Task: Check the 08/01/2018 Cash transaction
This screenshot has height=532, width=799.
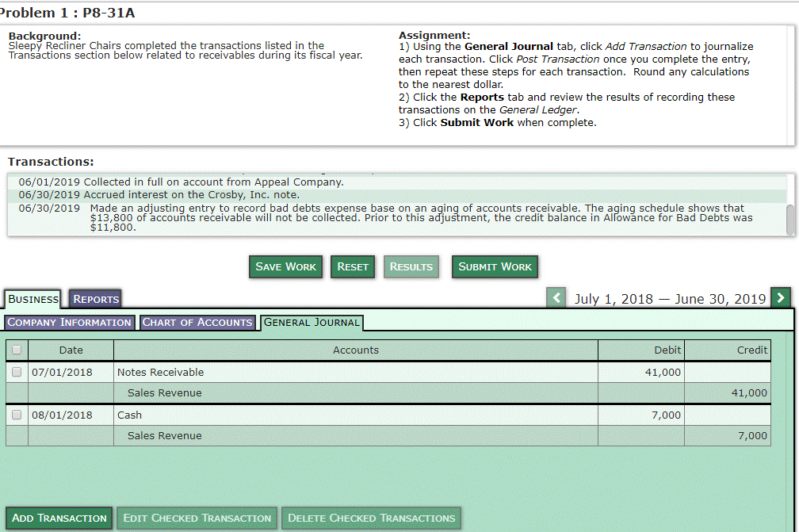Action: coord(16,414)
